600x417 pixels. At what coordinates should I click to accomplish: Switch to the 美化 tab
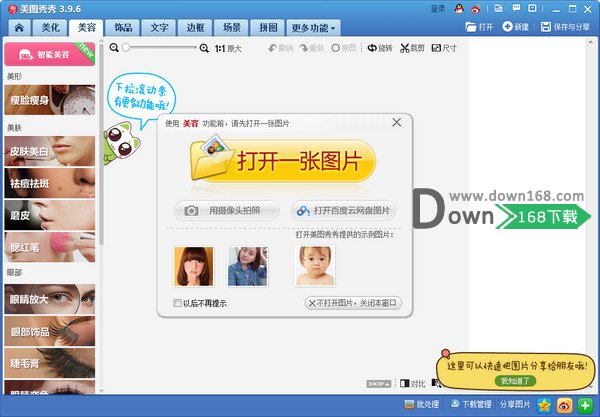click(x=50, y=28)
